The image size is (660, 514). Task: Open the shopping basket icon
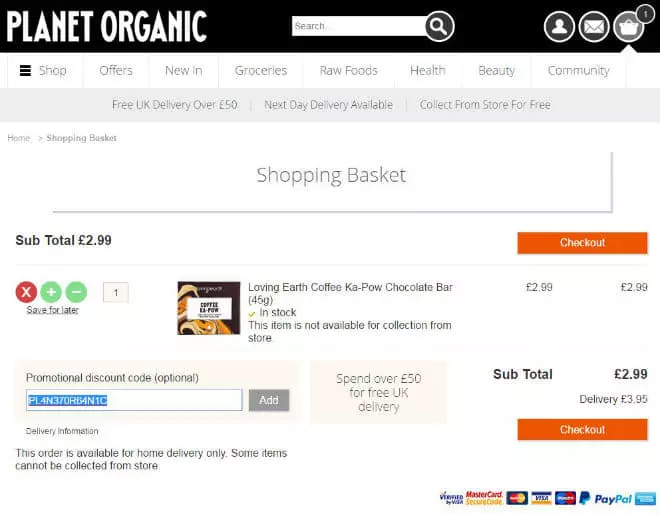pos(628,27)
